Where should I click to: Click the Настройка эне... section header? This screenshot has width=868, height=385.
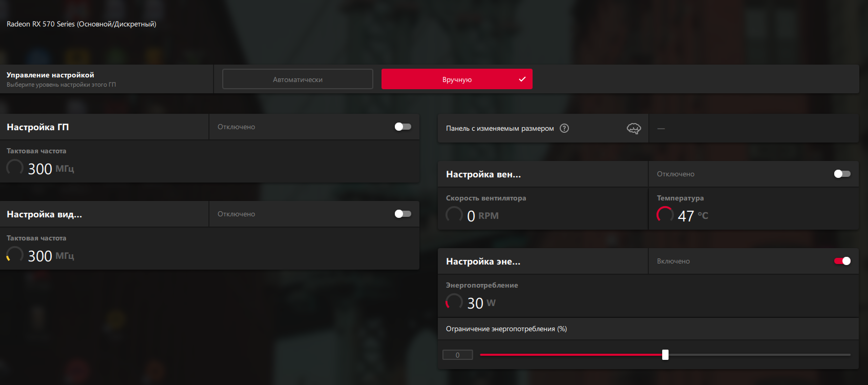coord(483,261)
